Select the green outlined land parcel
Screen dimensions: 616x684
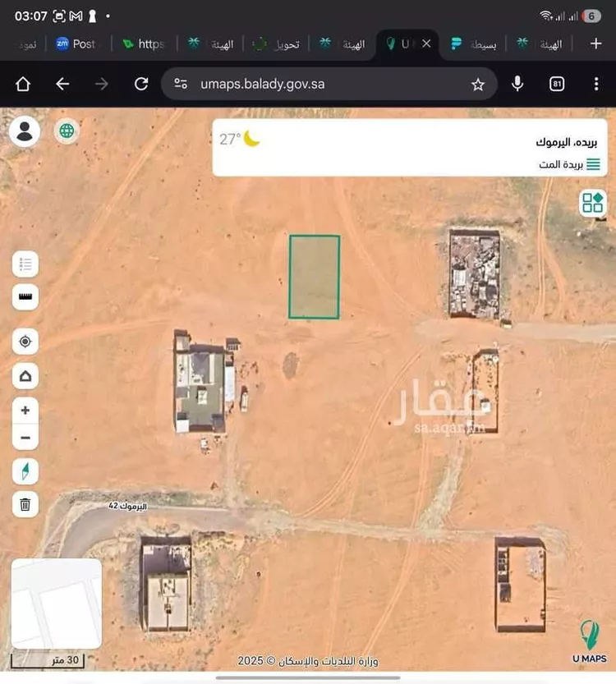coord(314,277)
